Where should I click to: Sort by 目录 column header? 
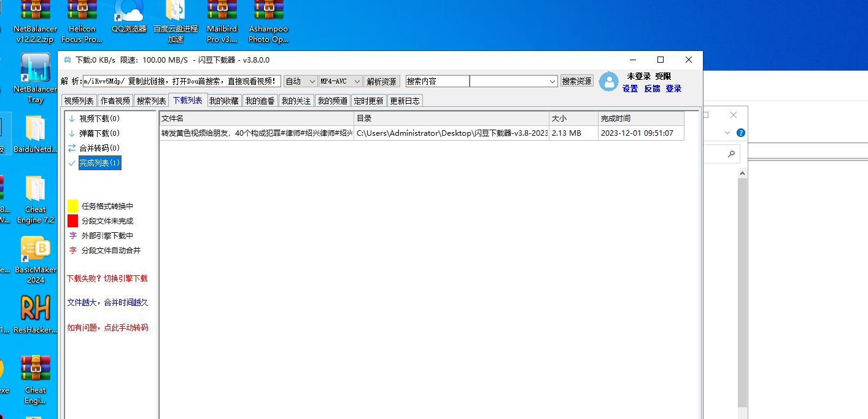pos(452,119)
